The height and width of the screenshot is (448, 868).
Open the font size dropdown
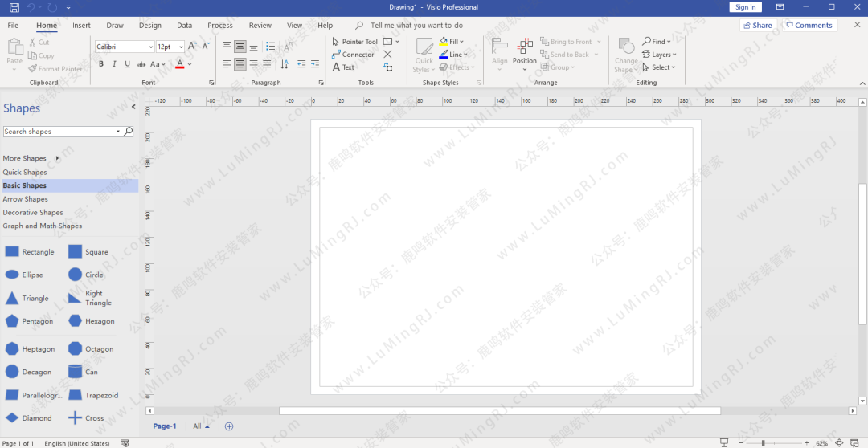point(182,47)
